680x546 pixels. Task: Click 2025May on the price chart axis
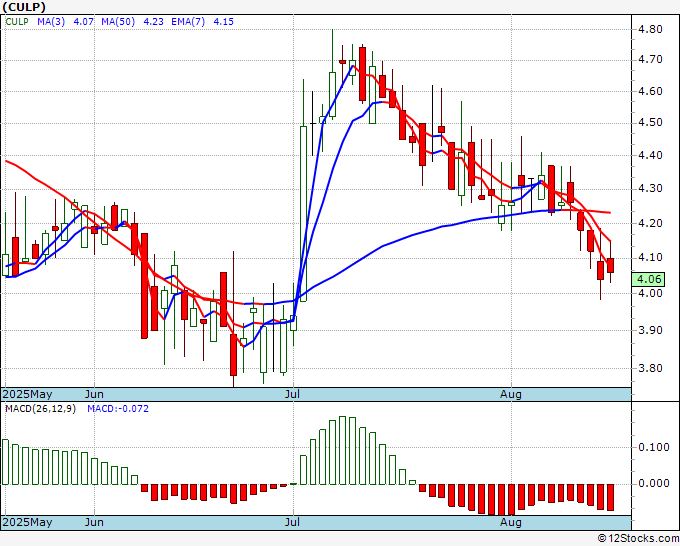tap(27, 394)
